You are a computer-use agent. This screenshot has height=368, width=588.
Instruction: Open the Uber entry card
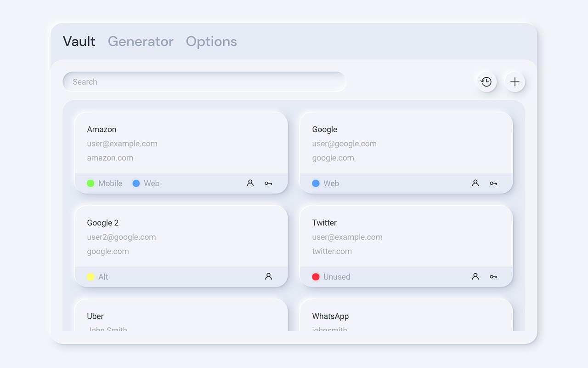coord(181,316)
